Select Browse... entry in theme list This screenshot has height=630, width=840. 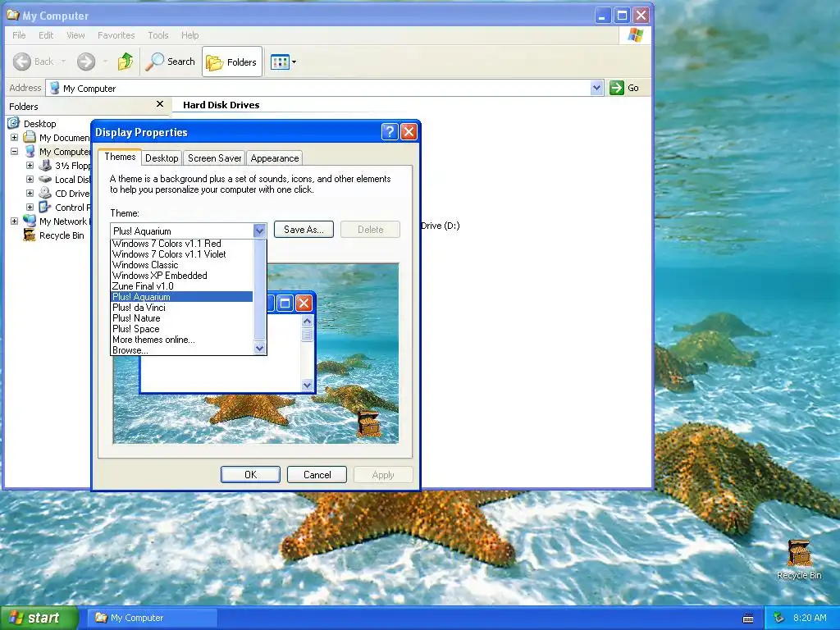click(x=181, y=350)
